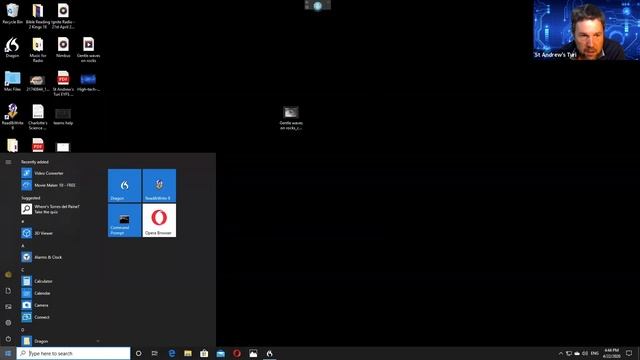Open the Mail app on taskbar
This screenshot has width=640, height=360.
220,353
